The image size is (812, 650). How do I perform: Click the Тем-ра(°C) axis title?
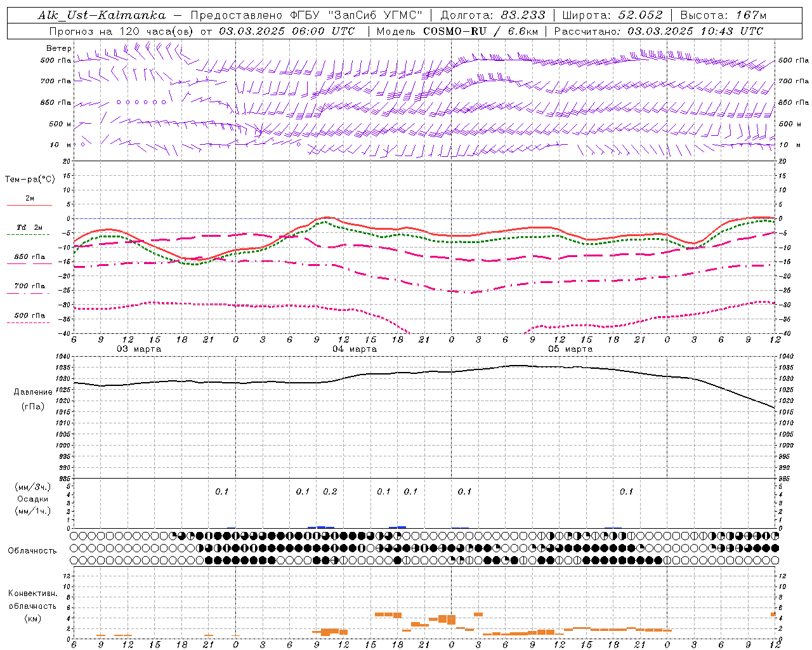coord(30,180)
